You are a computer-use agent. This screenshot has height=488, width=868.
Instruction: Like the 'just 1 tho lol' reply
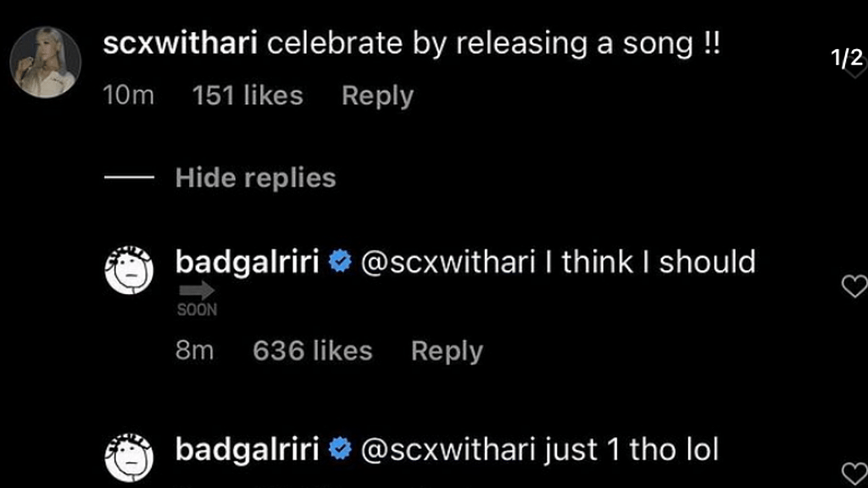[x=854, y=474]
